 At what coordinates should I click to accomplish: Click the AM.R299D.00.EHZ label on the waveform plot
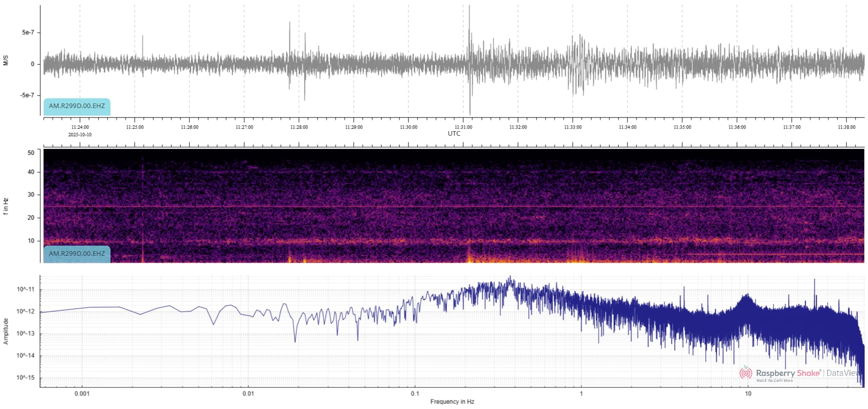tap(77, 106)
